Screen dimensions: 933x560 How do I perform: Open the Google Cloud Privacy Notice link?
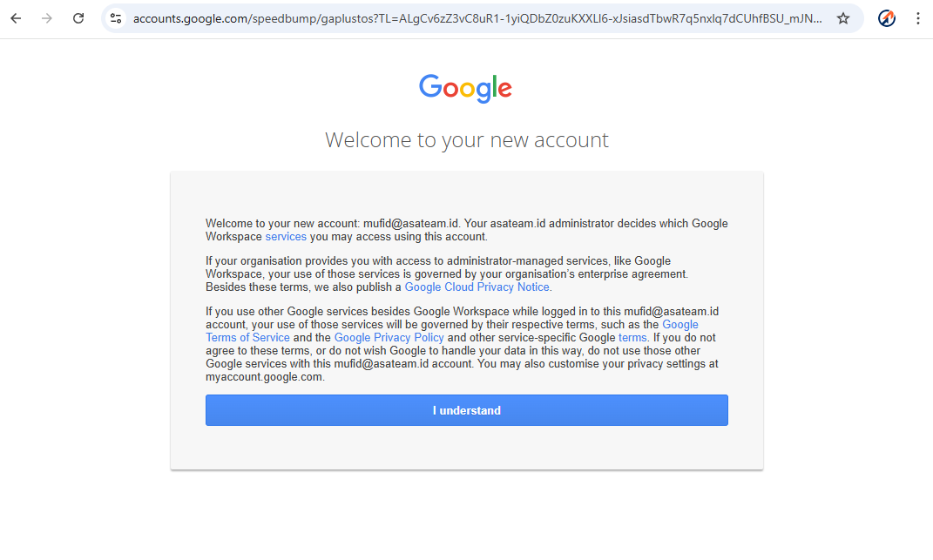(477, 287)
